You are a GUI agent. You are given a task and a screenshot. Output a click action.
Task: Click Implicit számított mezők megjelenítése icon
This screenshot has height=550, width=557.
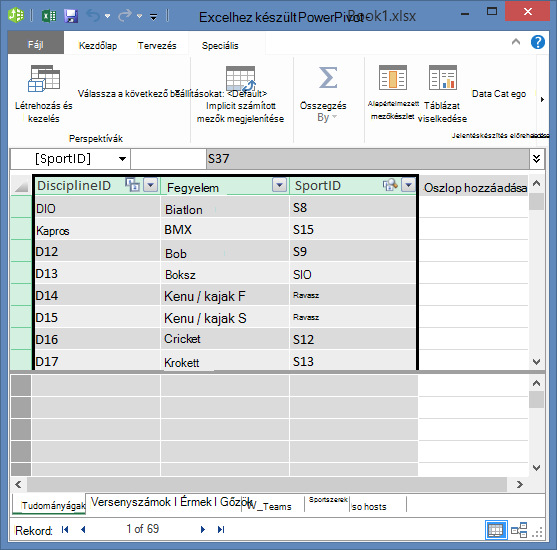click(x=241, y=79)
